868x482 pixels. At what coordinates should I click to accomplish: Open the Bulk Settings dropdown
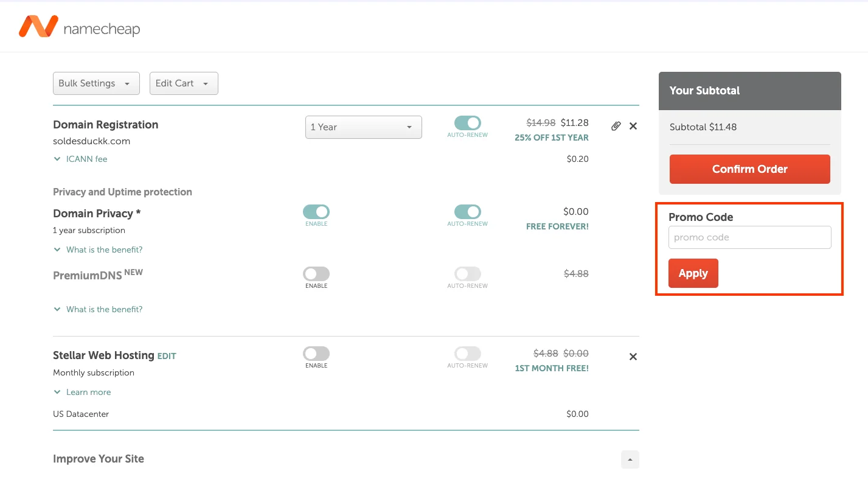pos(95,83)
